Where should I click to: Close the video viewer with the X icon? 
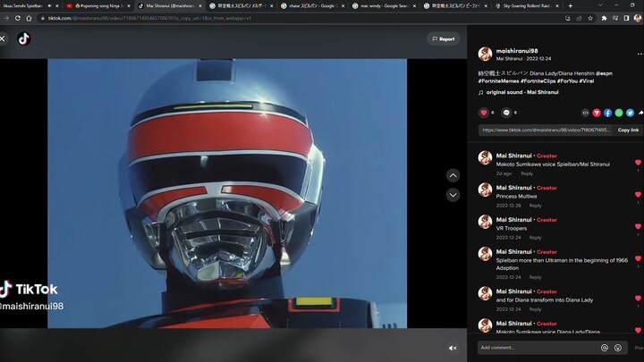click(3, 38)
